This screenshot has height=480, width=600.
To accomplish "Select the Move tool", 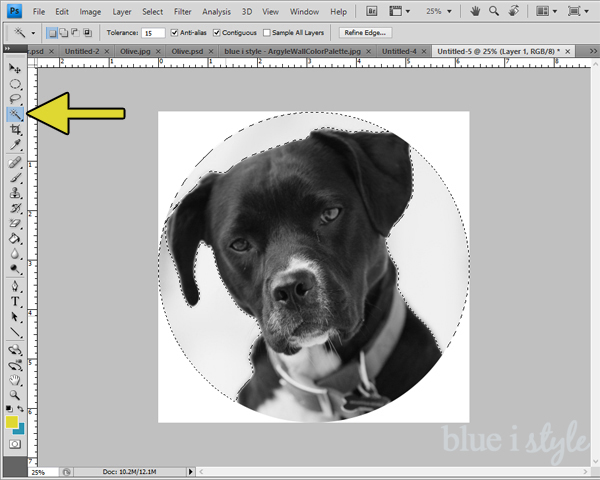I will [15, 69].
